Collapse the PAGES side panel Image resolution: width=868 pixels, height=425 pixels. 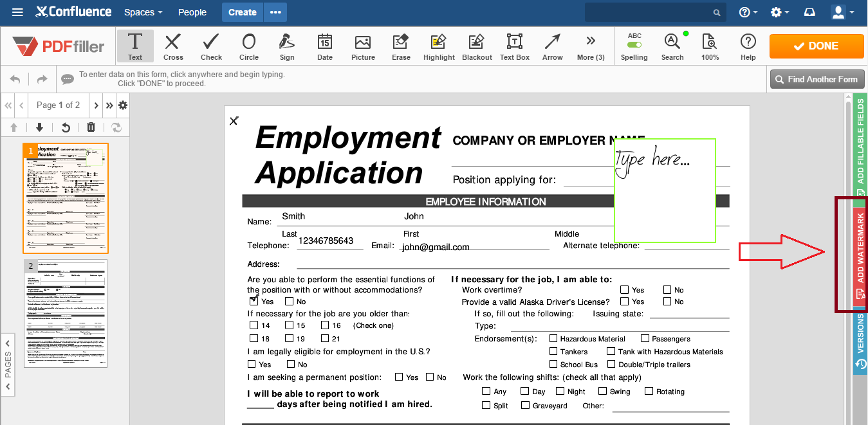point(8,364)
